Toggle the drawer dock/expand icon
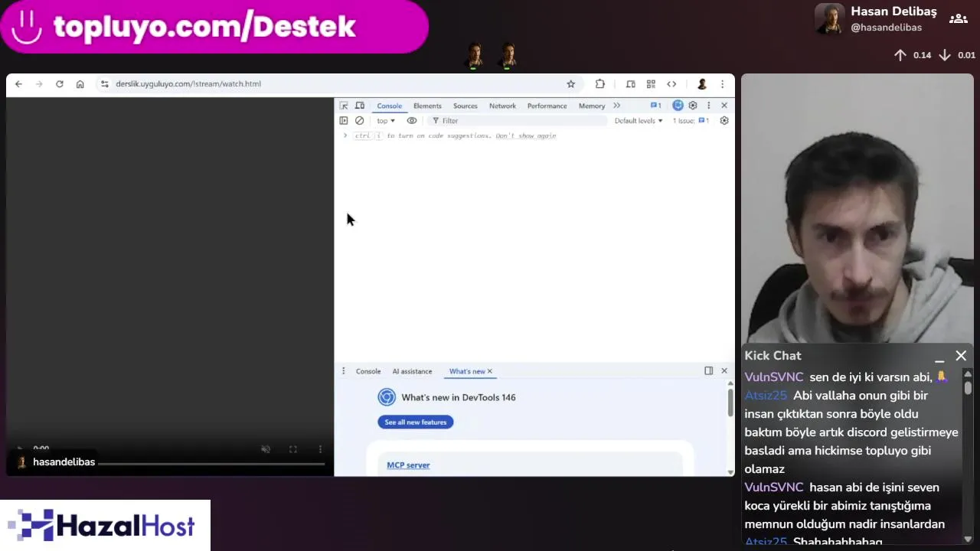 709,371
